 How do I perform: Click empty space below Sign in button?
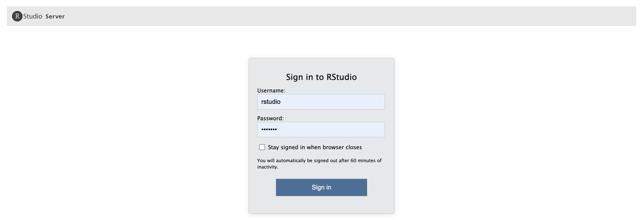coord(321,205)
